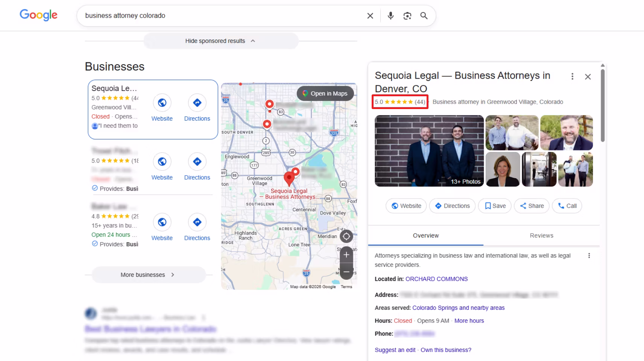Viewport: 644px width, 361px height.
Task: Collapse sponsored results with the chevron
Action: pos(252,41)
